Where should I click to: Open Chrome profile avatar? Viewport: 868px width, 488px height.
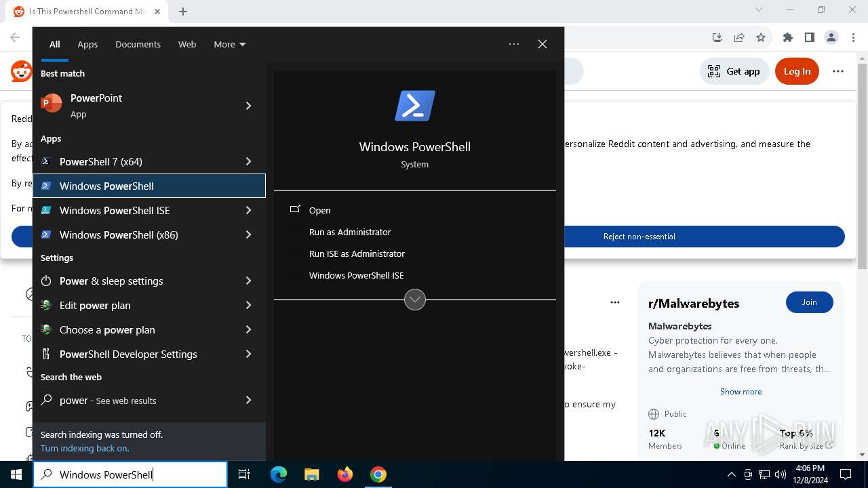tap(831, 38)
